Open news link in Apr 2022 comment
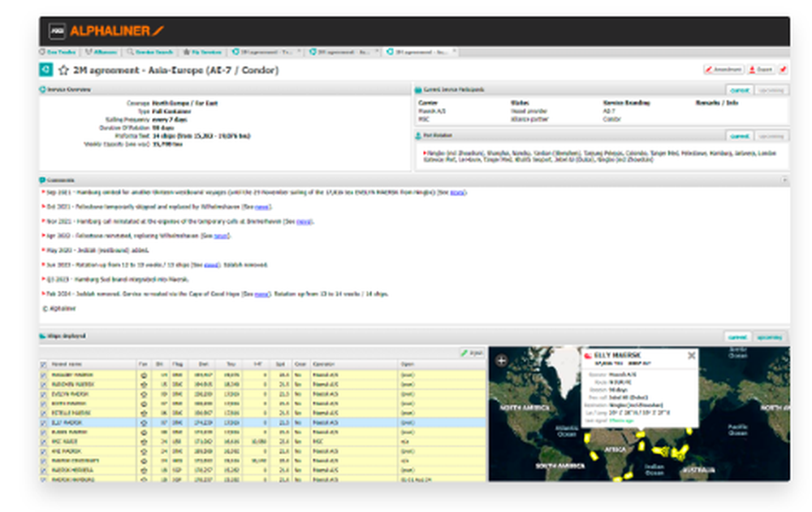This screenshot has height=512, width=812. click(221, 236)
